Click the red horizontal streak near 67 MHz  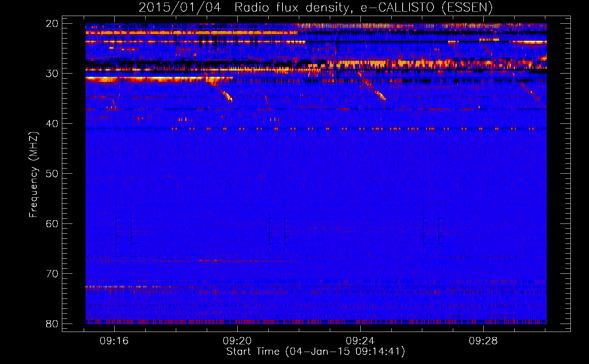(x=207, y=261)
